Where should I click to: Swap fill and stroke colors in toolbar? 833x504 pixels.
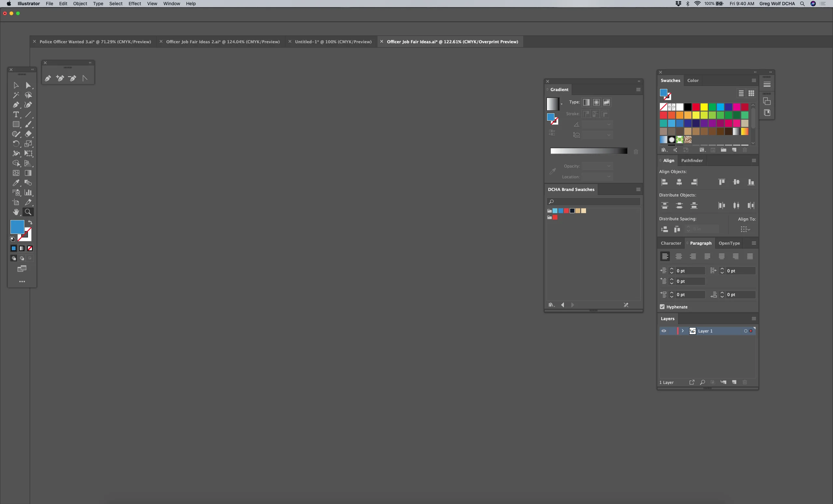tap(30, 223)
